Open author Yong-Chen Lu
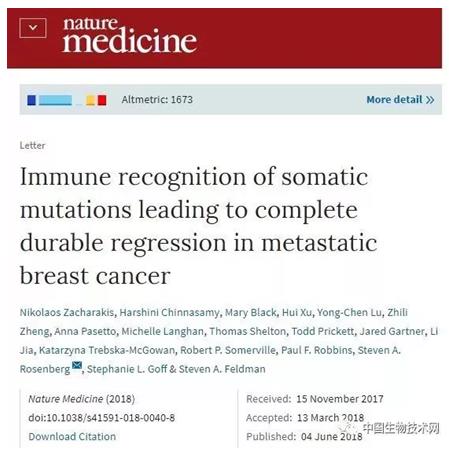 (x=349, y=313)
